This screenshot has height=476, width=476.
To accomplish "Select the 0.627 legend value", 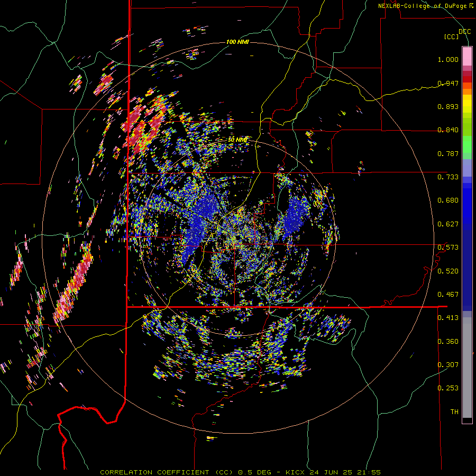I will pos(448,224).
